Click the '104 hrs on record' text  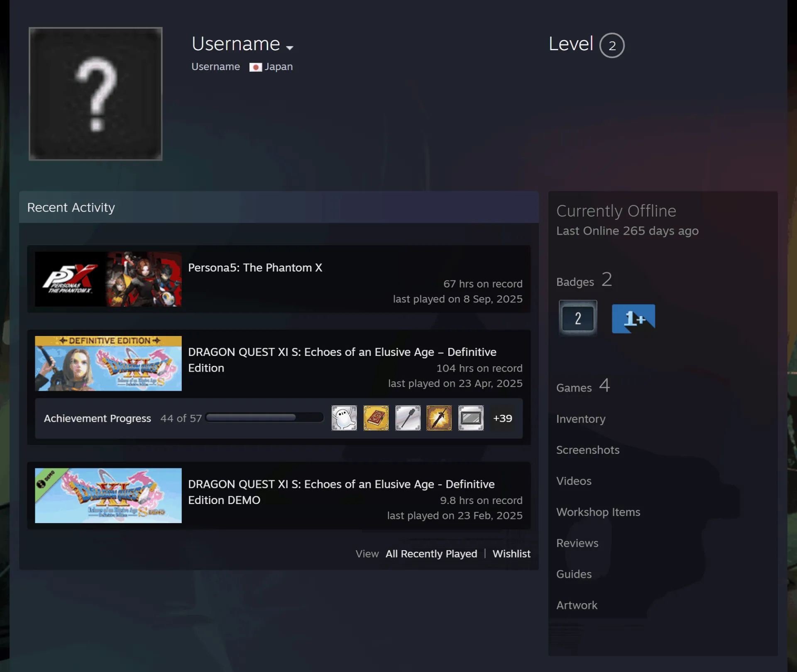pos(479,368)
